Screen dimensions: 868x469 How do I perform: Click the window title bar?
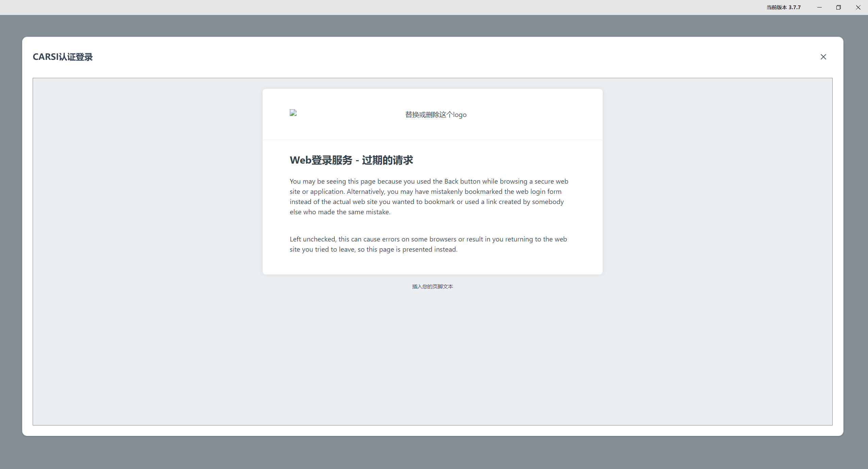pos(408,7)
